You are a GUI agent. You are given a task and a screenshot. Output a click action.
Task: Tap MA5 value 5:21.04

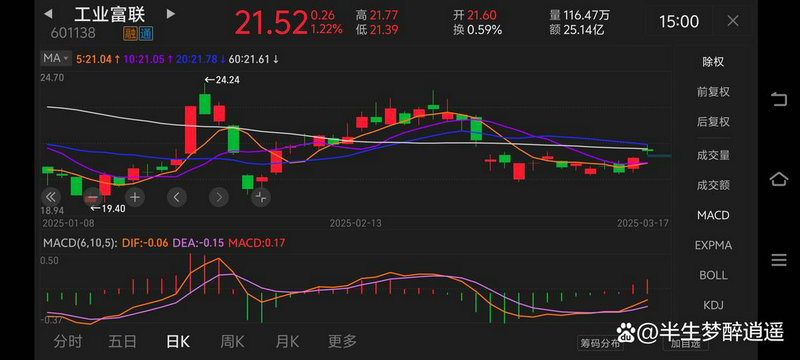[98, 59]
